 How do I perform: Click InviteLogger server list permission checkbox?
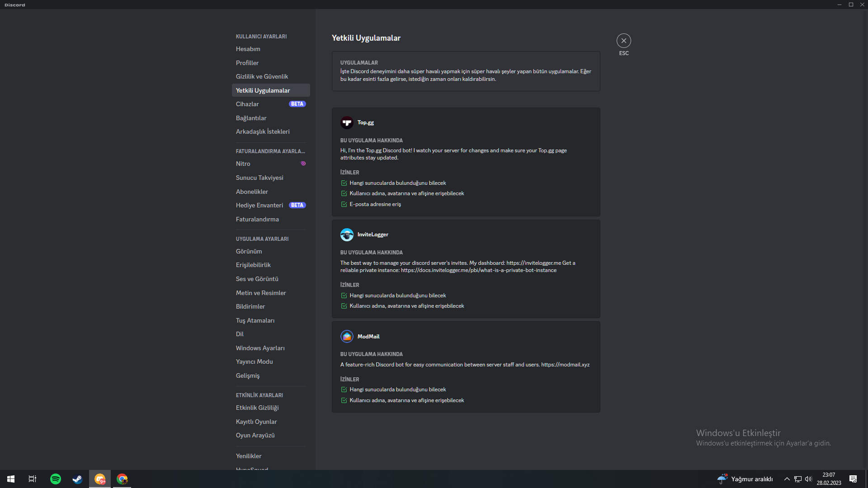344,296
